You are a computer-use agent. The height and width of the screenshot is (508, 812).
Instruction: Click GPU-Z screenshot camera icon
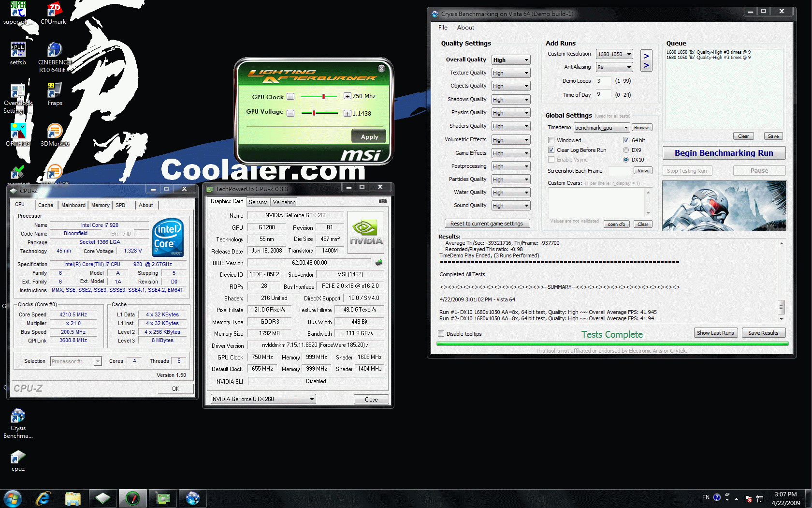[382, 201]
